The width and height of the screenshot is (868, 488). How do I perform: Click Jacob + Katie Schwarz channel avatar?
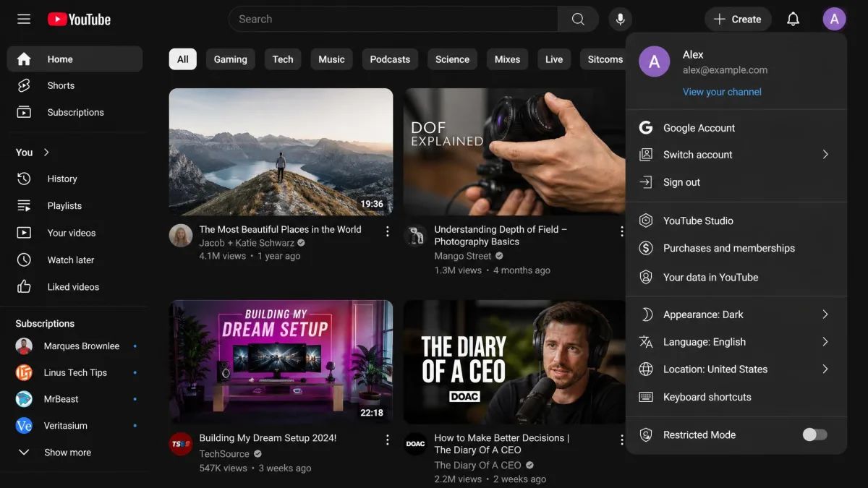pos(181,235)
